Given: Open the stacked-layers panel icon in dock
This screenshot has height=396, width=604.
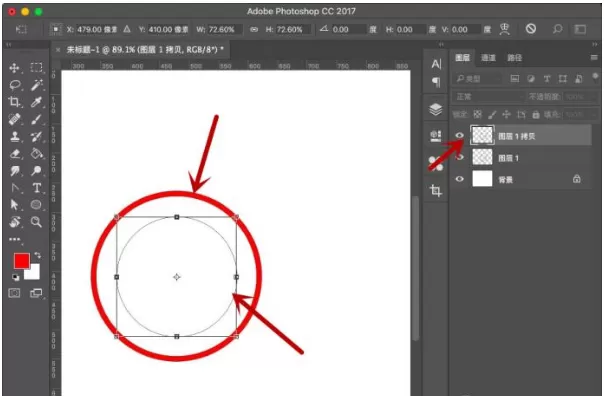Looking at the screenshot, I should point(436,109).
